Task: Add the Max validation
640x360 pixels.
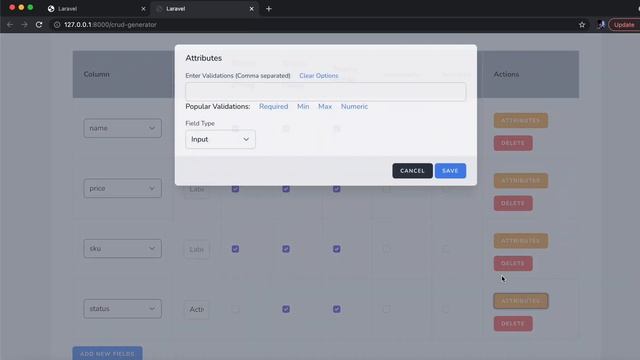Action: [x=325, y=107]
